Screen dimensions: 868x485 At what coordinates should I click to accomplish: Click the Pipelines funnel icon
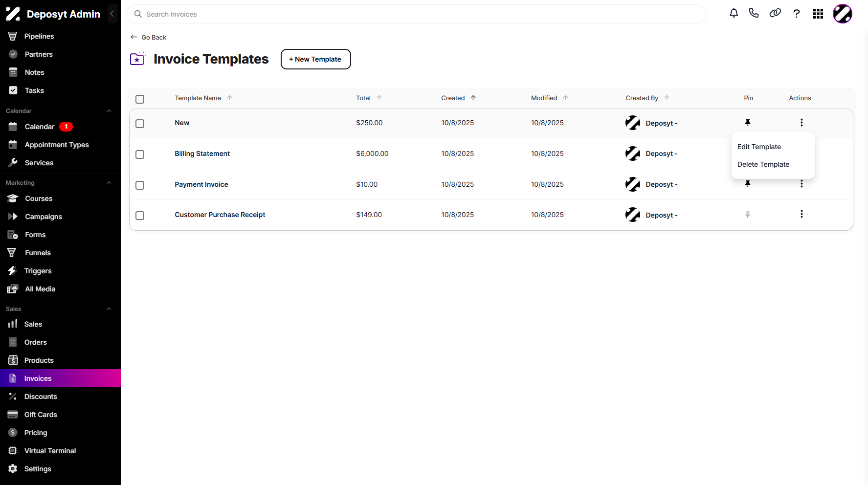13,36
